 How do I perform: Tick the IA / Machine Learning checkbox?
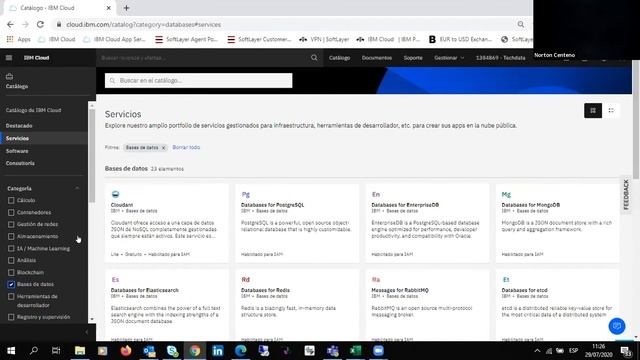(11, 249)
